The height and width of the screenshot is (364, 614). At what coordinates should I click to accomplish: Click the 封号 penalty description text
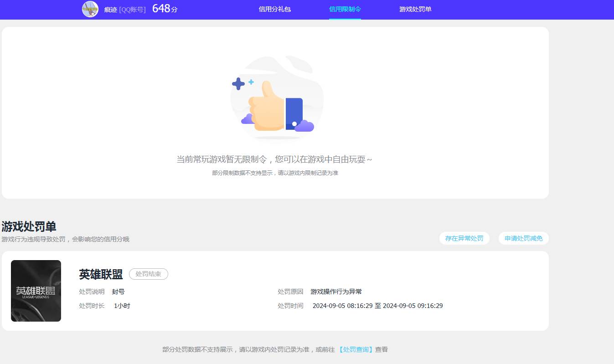tap(118, 292)
